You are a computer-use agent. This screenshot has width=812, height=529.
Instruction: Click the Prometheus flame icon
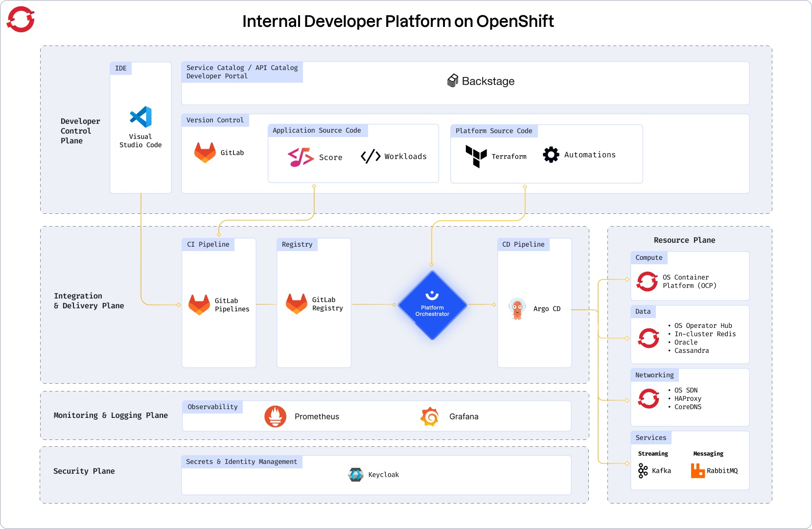coord(276,416)
